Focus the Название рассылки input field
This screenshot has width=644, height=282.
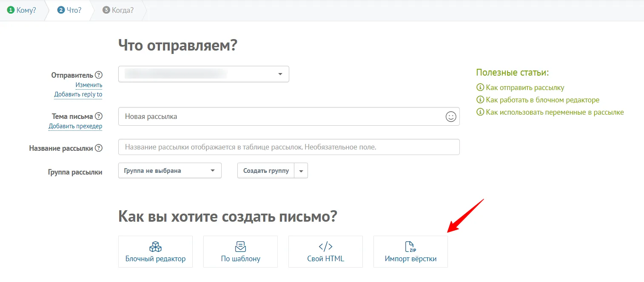click(289, 147)
